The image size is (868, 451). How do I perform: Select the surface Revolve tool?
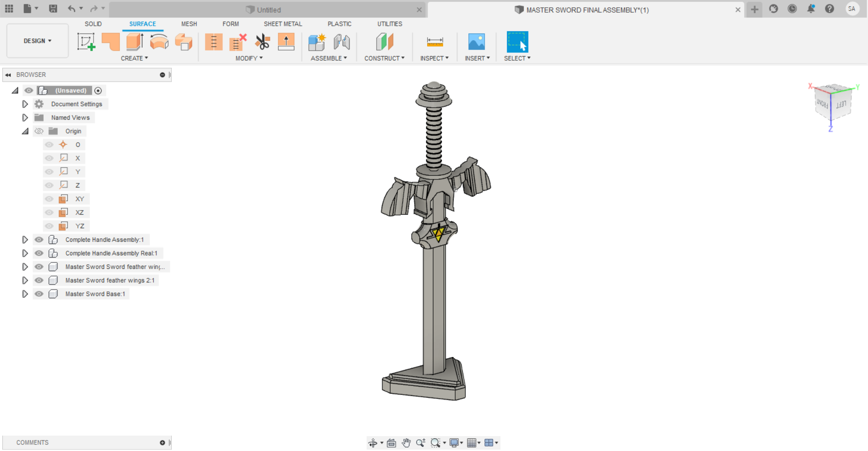tap(159, 42)
